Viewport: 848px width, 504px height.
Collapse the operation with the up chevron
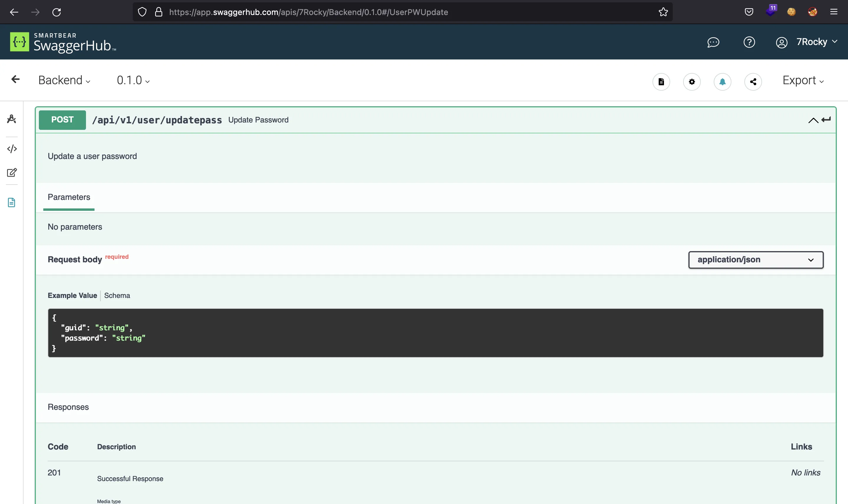pyautogui.click(x=813, y=120)
